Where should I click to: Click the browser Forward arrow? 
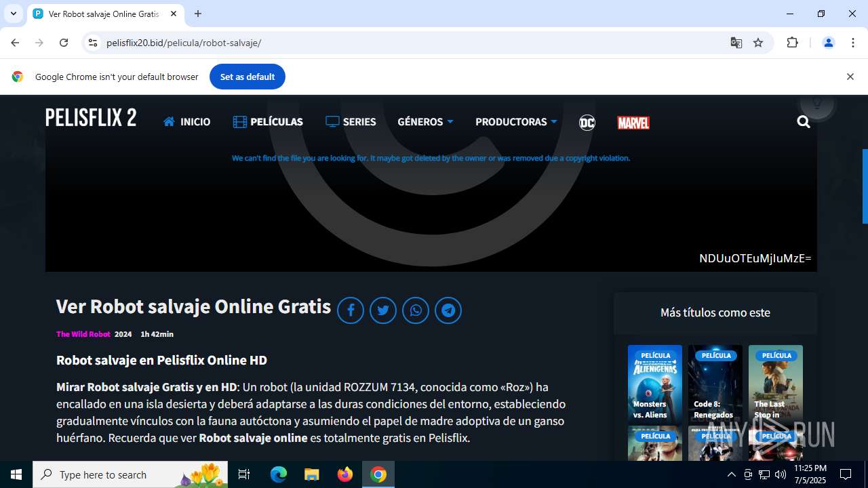click(39, 43)
